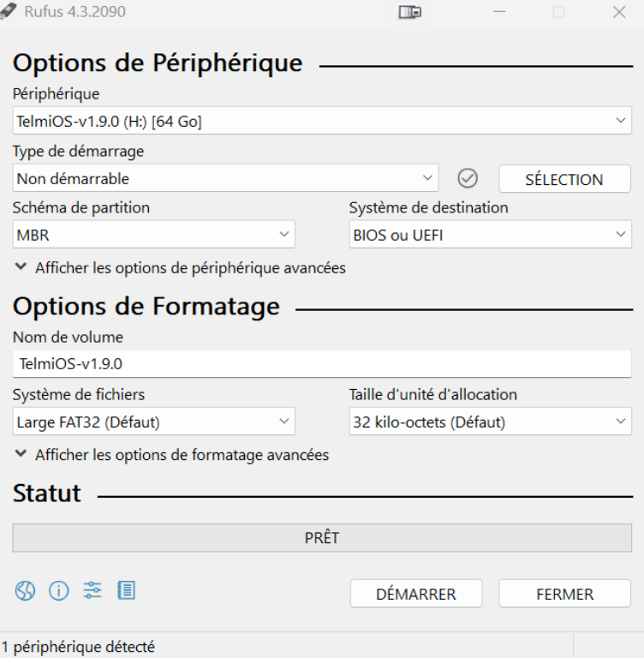Image resolution: width=644 pixels, height=658 pixels.
Task: Click the PRÊT status progress bar
Action: 321,538
